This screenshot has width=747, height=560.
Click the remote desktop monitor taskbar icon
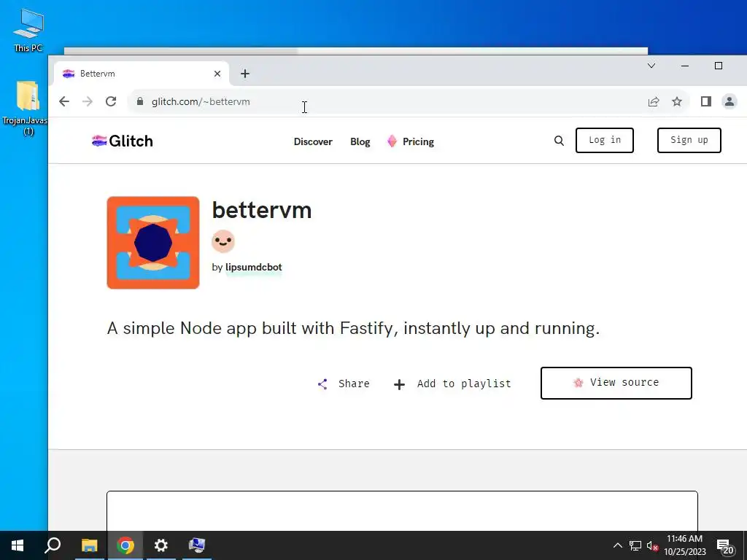coord(197,545)
